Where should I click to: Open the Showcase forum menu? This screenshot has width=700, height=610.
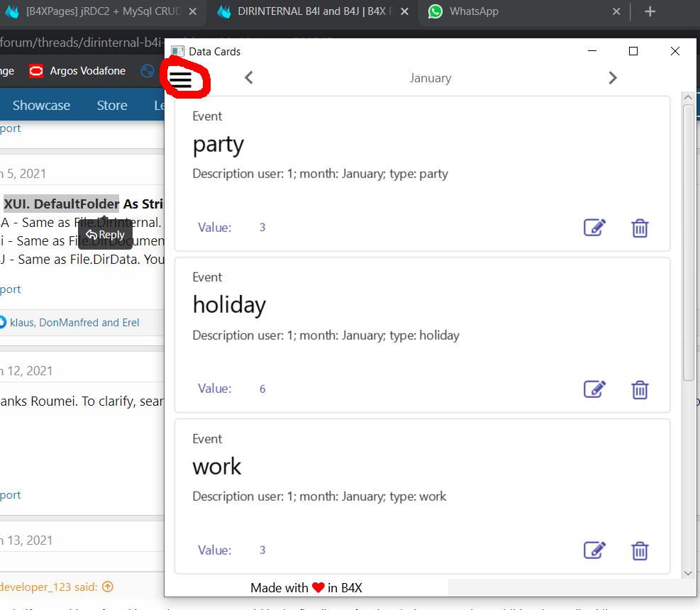tap(41, 106)
